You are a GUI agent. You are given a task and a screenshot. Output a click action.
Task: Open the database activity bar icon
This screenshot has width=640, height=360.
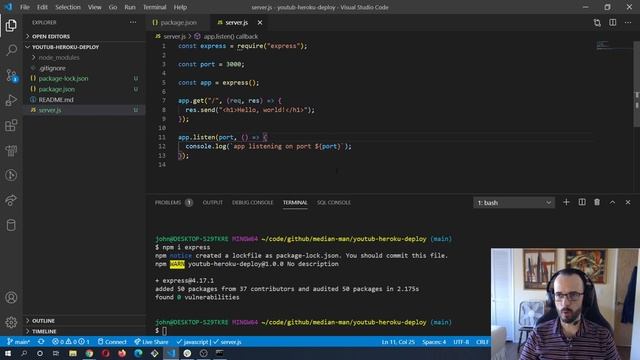click(11, 225)
